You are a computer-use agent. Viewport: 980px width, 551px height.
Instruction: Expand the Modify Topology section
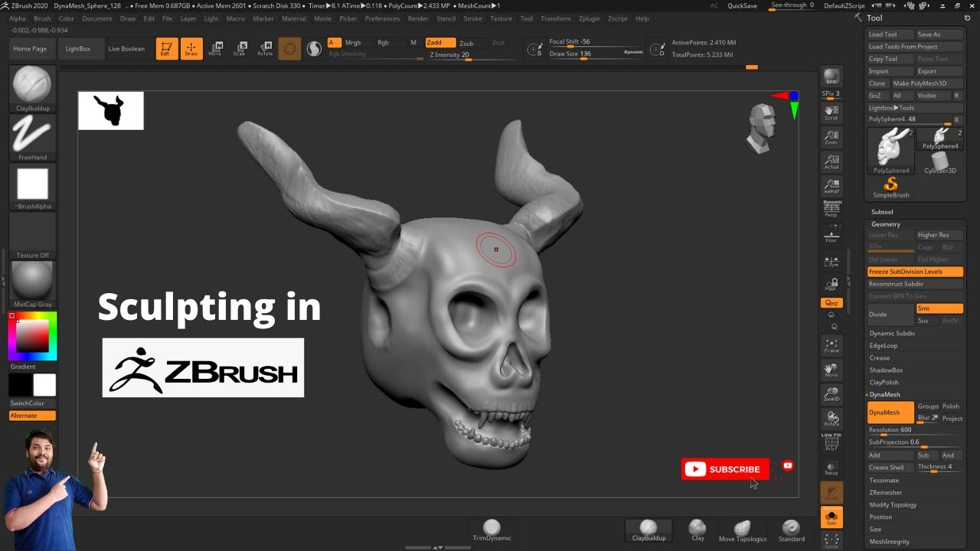point(893,505)
